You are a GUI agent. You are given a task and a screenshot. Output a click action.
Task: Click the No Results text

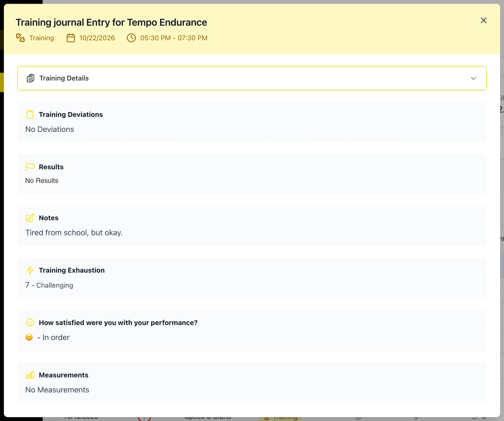(42, 181)
